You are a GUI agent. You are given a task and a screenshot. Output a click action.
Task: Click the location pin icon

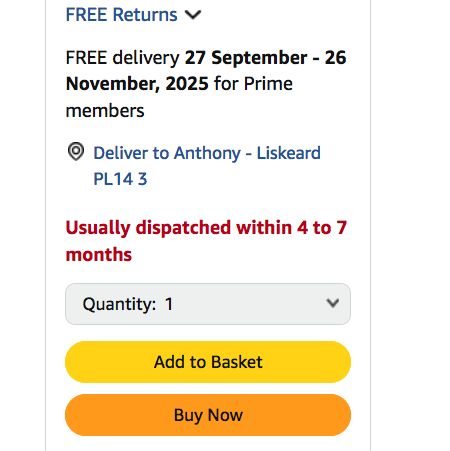pos(76,152)
